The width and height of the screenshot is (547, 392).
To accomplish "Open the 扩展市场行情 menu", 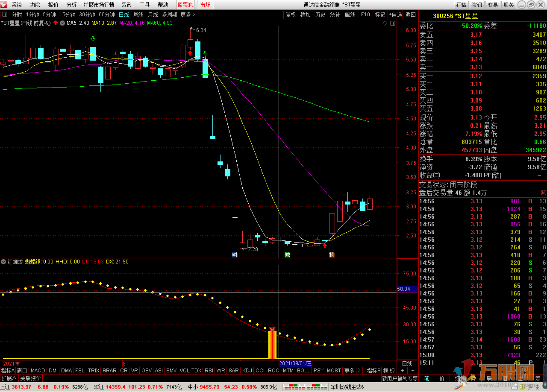I will (99, 5).
